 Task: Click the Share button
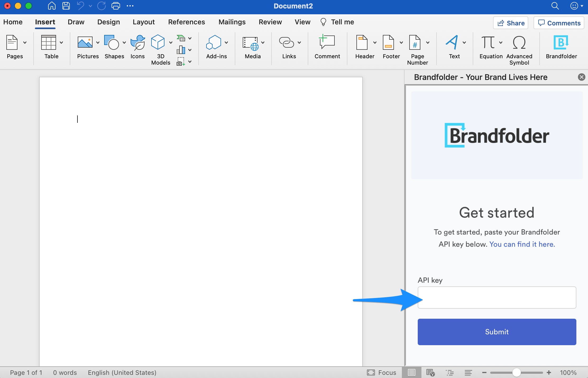(511, 23)
